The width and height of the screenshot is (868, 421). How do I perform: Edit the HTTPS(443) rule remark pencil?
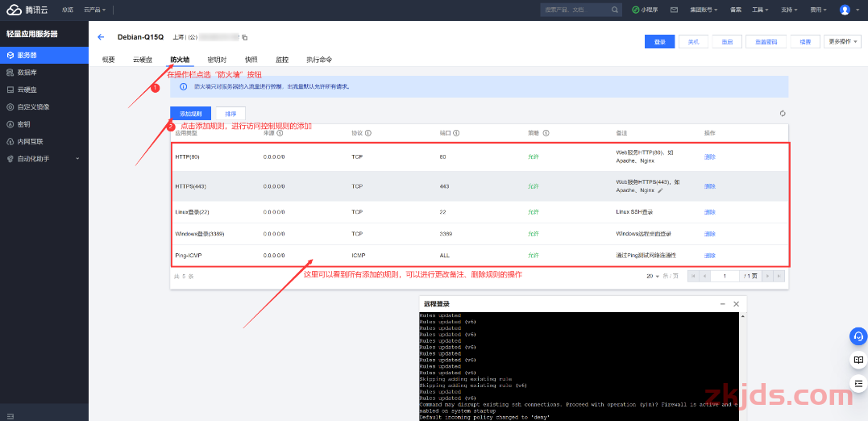tap(660, 190)
